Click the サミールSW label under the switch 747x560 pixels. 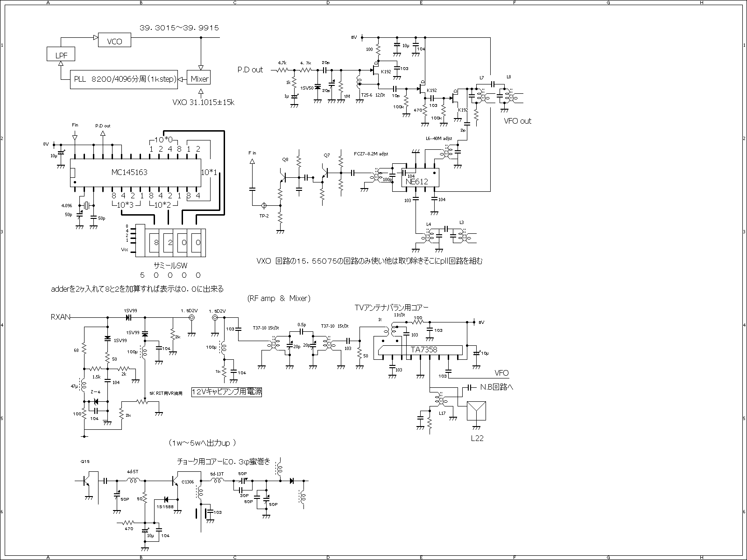171,265
